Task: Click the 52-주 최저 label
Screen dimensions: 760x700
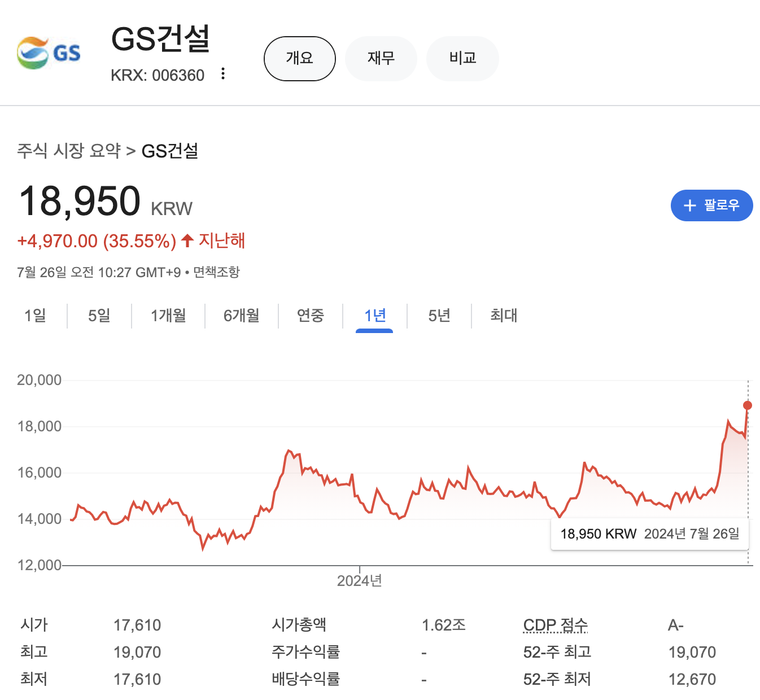Action: (557, 679)
